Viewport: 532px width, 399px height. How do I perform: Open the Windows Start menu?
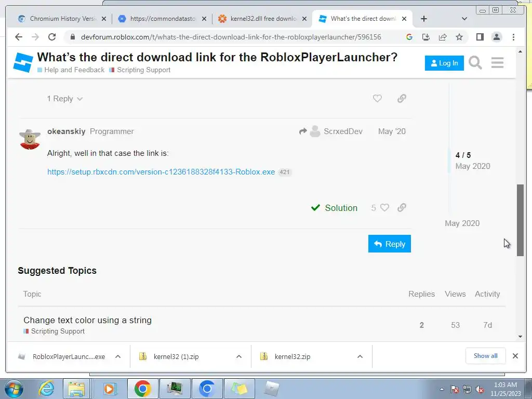[x=14, y=389]
